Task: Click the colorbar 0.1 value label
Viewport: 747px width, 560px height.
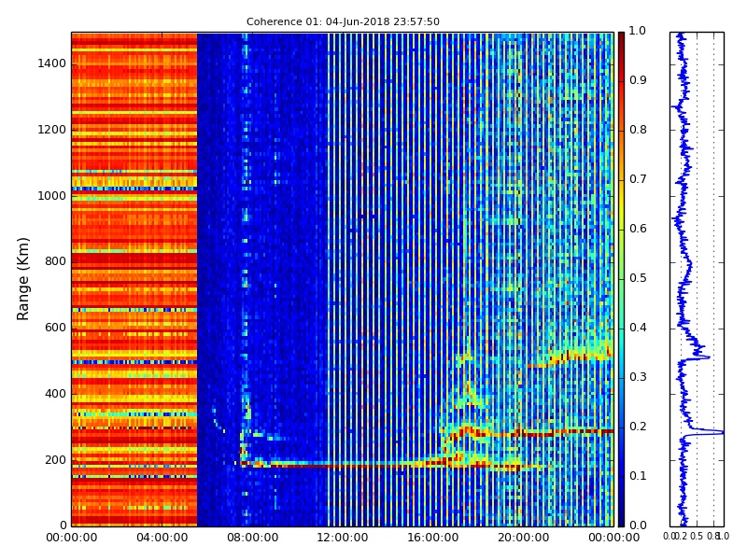Action: tap(638, 476)
